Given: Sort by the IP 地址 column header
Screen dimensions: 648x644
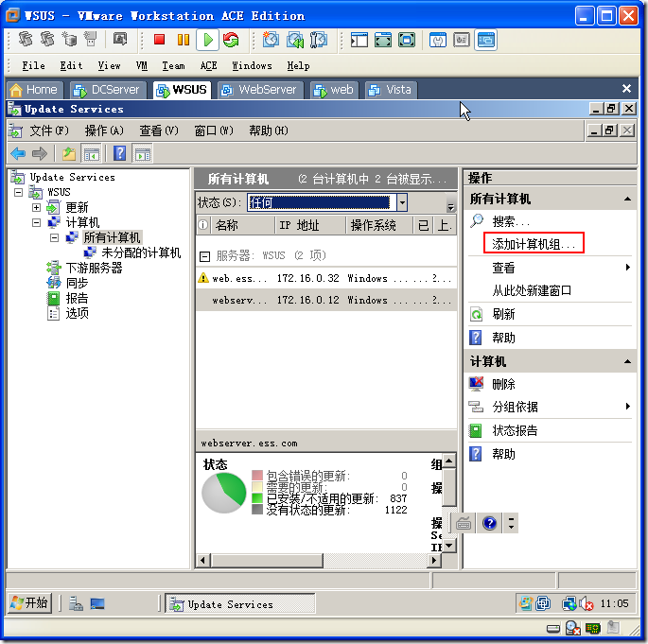Looking at the screenshot, I should click(x=310, y=225).
